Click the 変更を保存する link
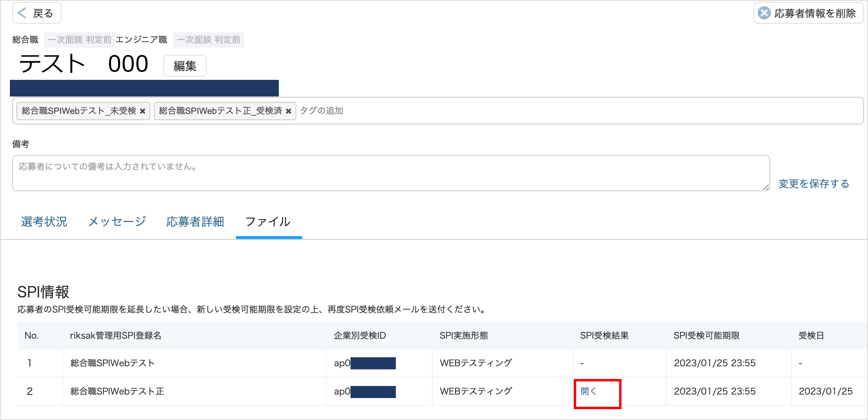868x420 pixels. pos(813,184)
